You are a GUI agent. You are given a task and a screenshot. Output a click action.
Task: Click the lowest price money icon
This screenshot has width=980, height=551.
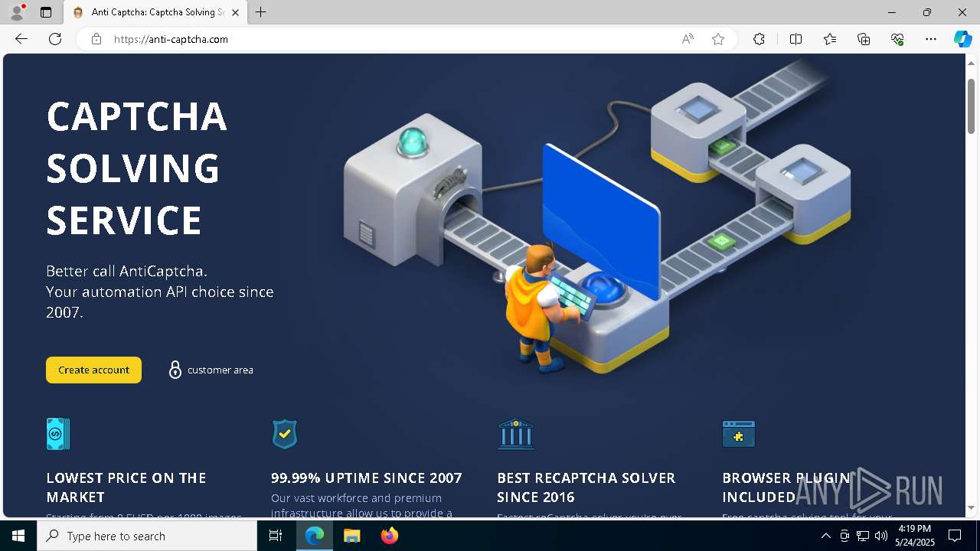(x=58, y=434)
